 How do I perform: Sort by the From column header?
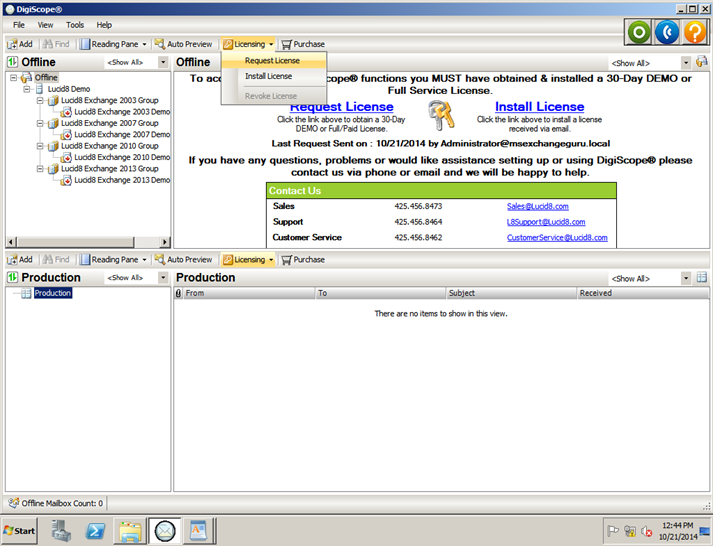(249, 293)
